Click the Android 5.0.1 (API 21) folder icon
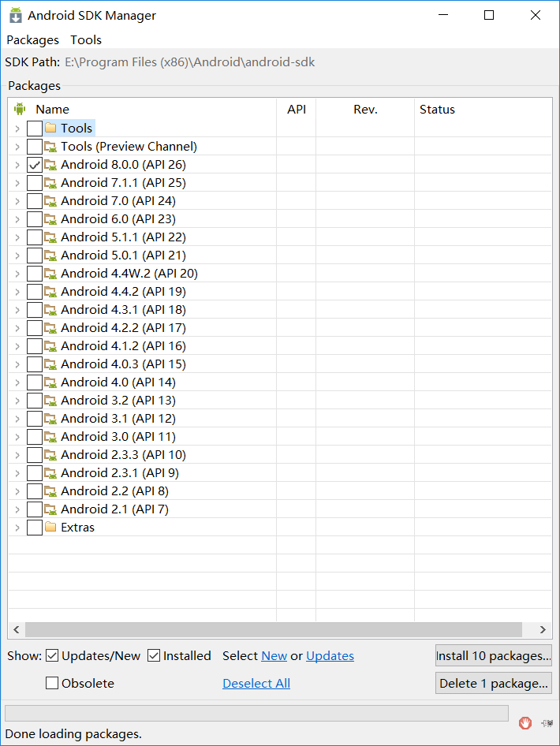The image size is (560, 746). (50, 255)
